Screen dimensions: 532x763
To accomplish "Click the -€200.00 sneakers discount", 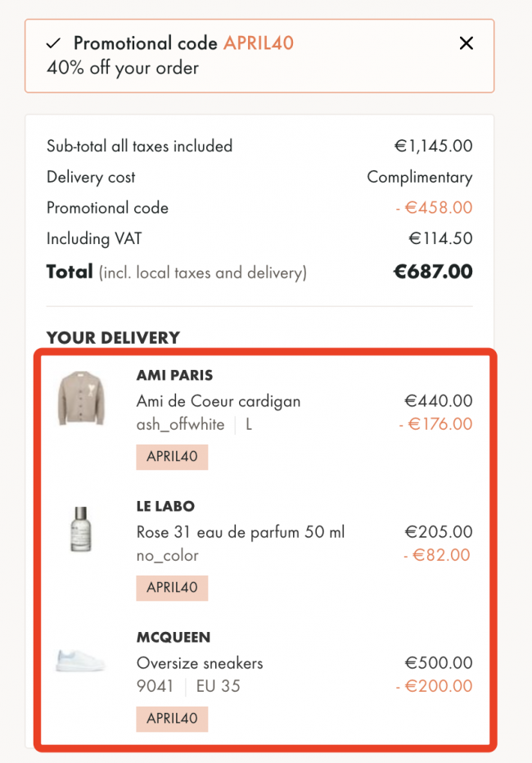I will (x=434, y=686).
